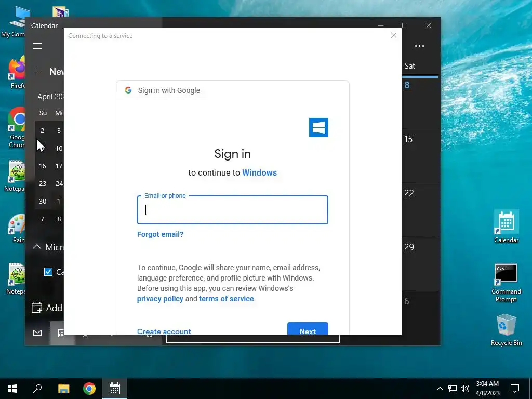Image resolution: width=532 pixels, height=399 pixels.
Task: Click the taskbar clock showing 3:04 AM
Action: click(x=487, y=389)
